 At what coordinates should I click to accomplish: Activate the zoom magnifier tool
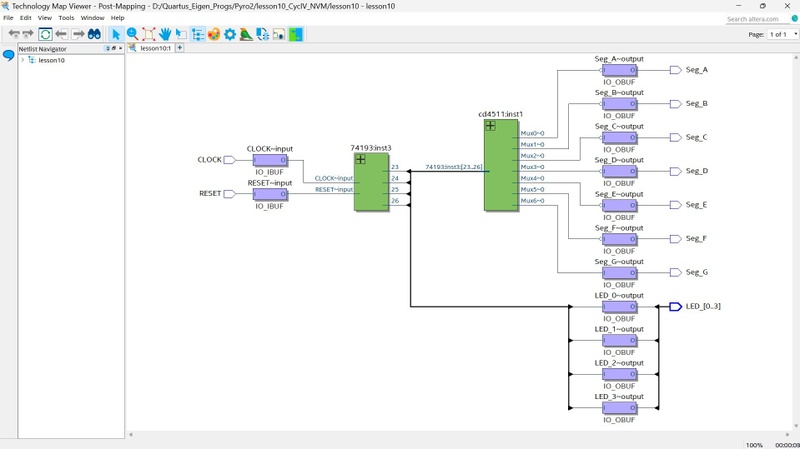pyautogui.click(x=132, y=34)
